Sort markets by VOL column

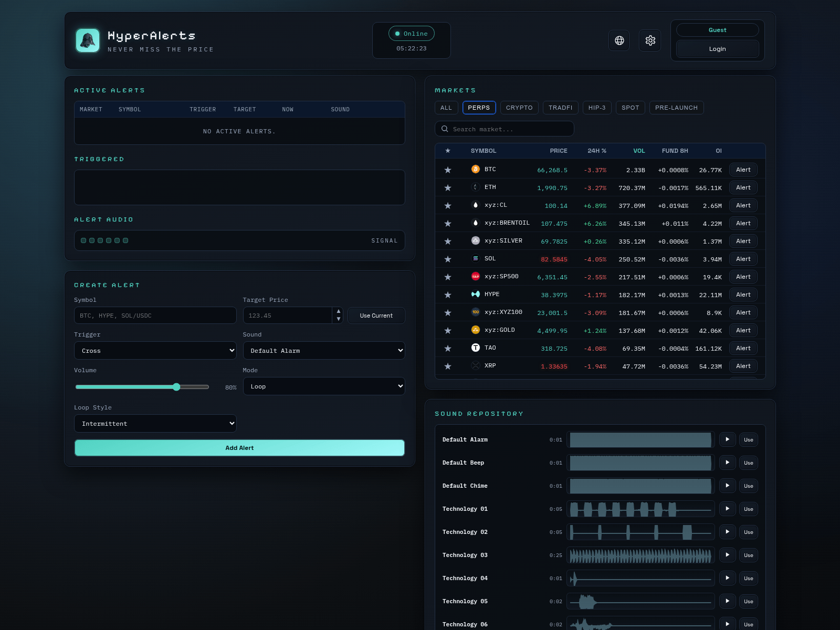639,151
